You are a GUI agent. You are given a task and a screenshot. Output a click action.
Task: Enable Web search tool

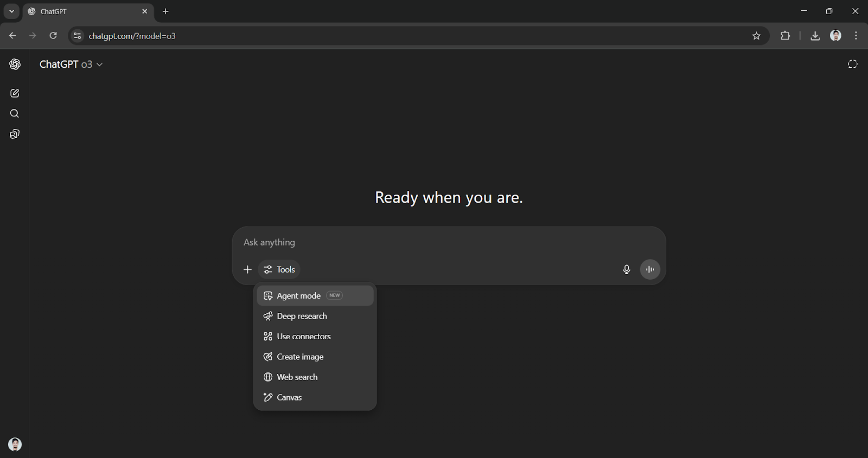point(315,377)
